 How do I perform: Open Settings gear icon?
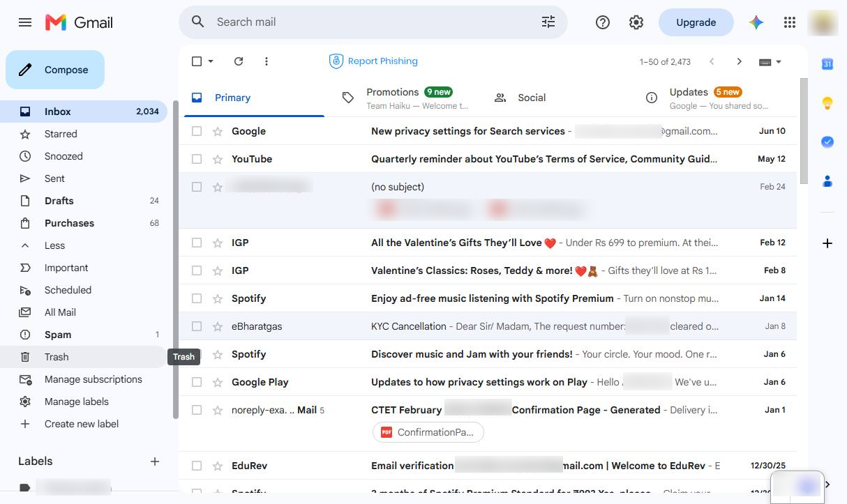636,22
